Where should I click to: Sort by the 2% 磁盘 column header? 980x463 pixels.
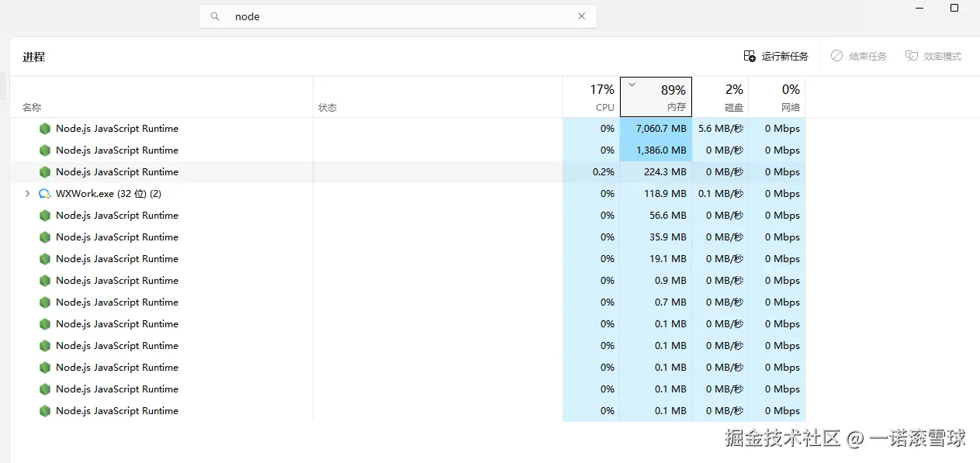[x=720, y=97]
